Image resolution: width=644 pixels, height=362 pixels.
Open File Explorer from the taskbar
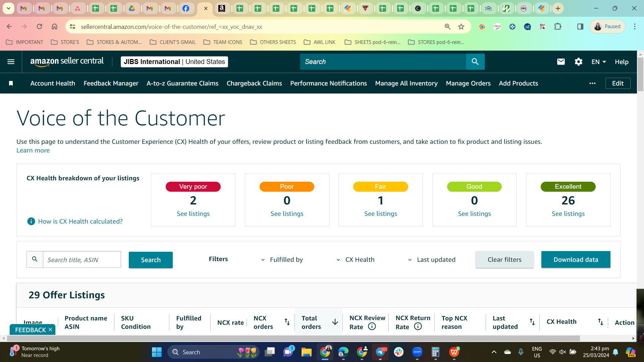coord(306,352)
